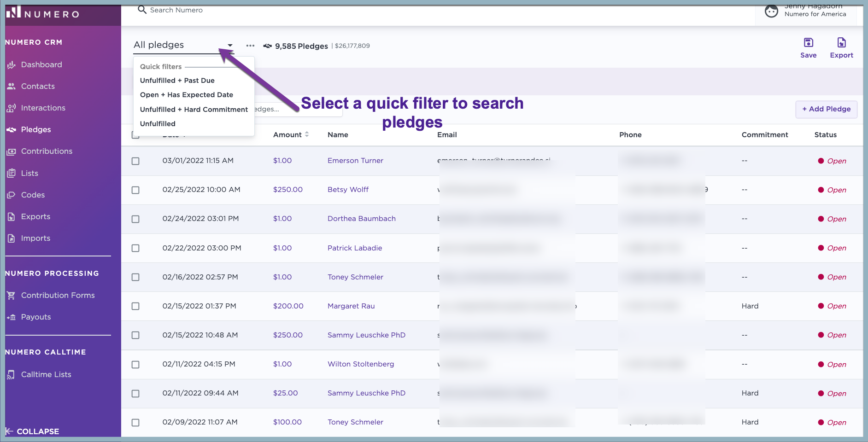868x442 pixels.
Task: Choose Unfulfilled + Past Due quick filter
Action: tap(177, 81)
